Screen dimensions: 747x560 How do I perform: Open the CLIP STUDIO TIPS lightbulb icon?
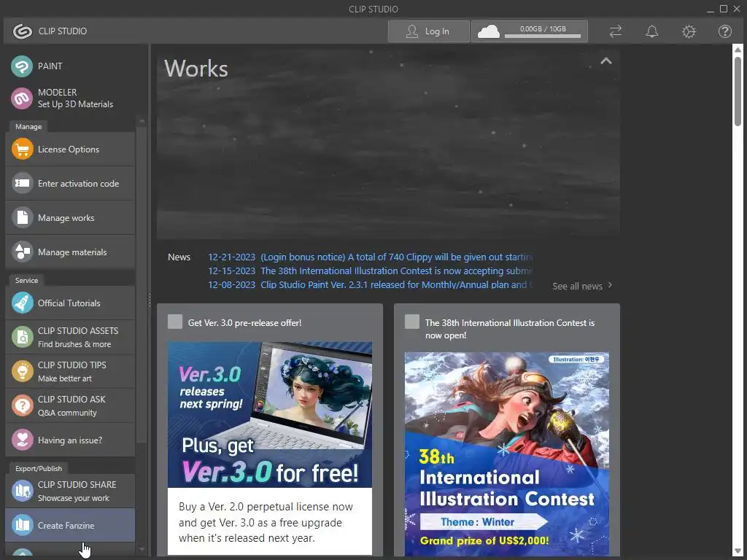(22, 371)
